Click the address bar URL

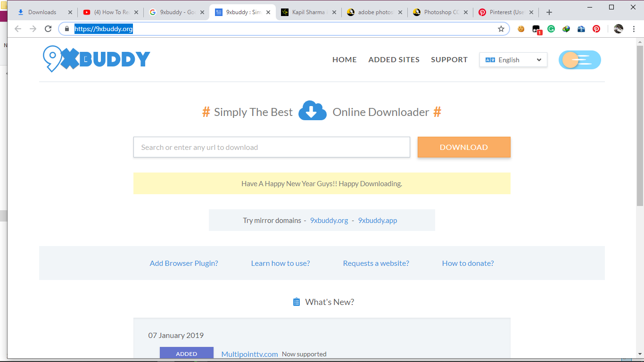tap(104, 29)
